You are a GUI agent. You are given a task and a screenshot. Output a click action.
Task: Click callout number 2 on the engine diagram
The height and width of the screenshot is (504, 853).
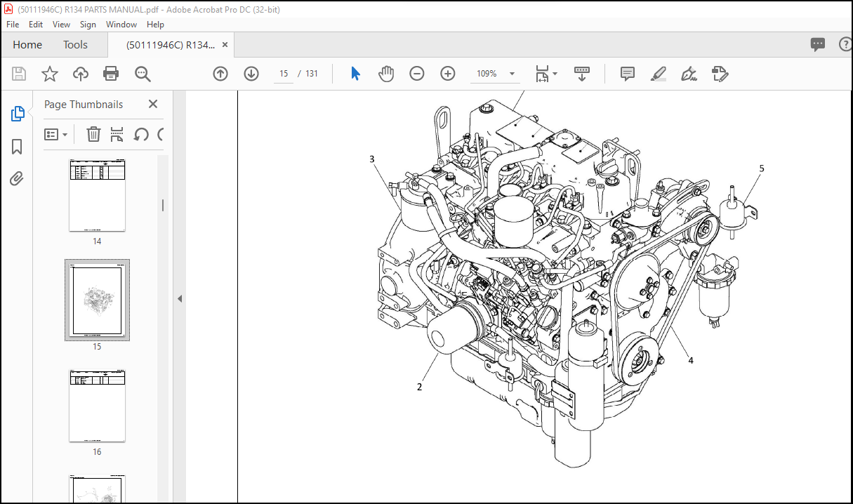coord(419,387)
